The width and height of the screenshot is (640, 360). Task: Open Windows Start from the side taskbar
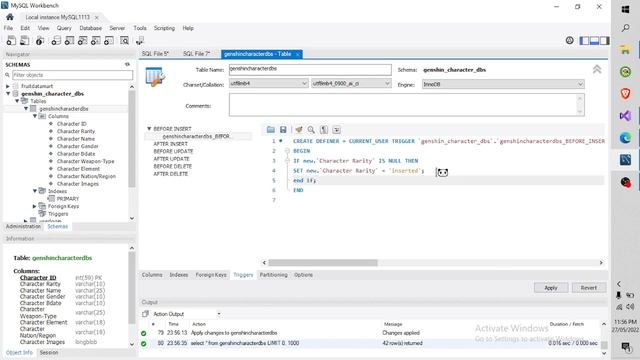(625, 9)
